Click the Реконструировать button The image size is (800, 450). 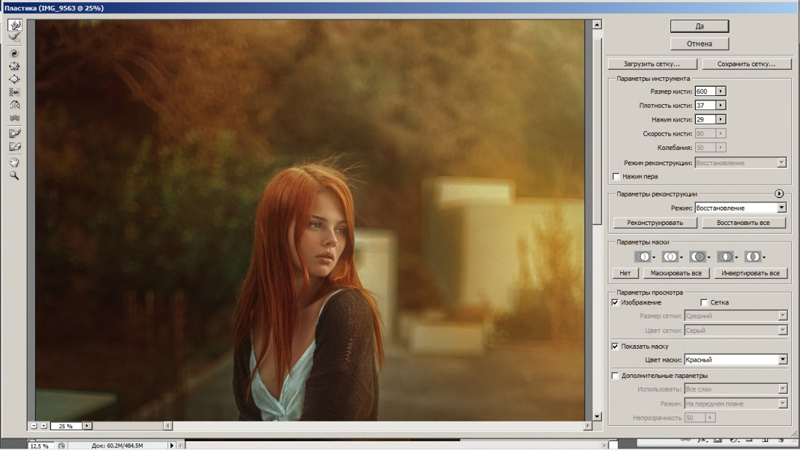tap(655, 223)
